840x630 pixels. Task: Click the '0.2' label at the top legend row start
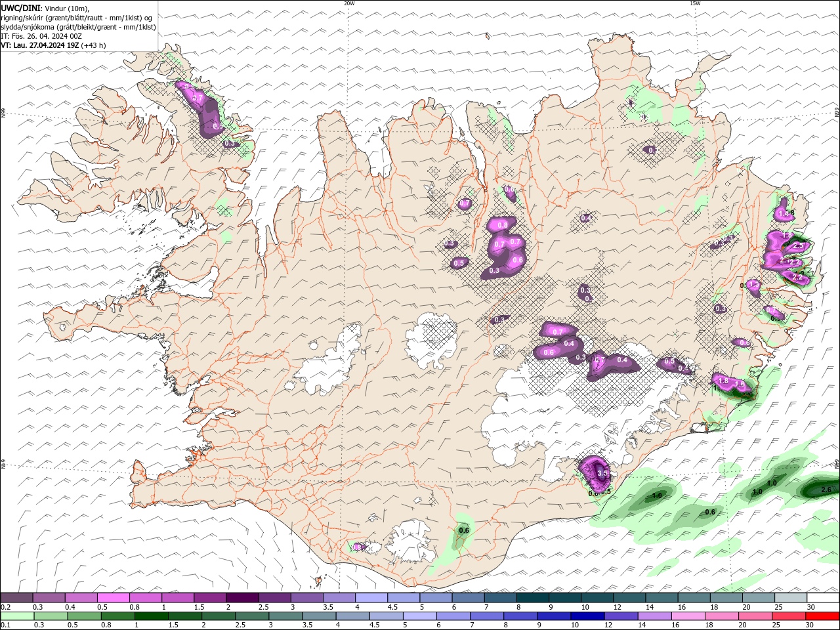tap(5, 607)
